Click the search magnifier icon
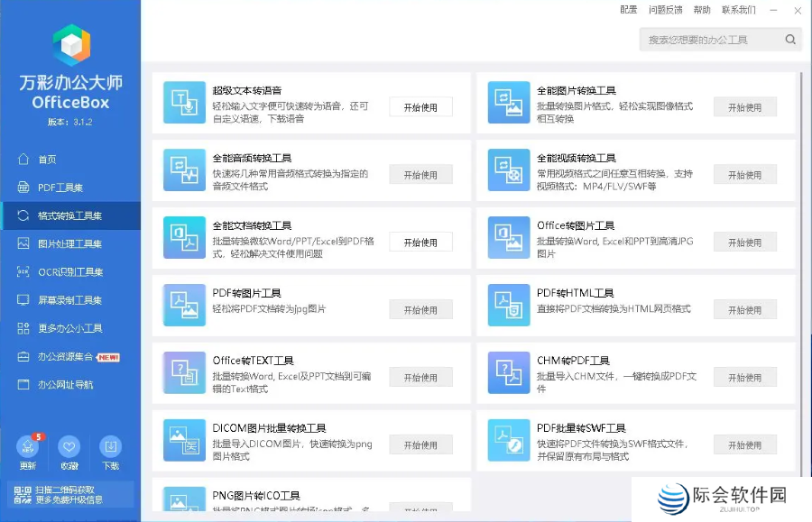Viewport: 812px width, 522px height. click(x=790, y=40)
